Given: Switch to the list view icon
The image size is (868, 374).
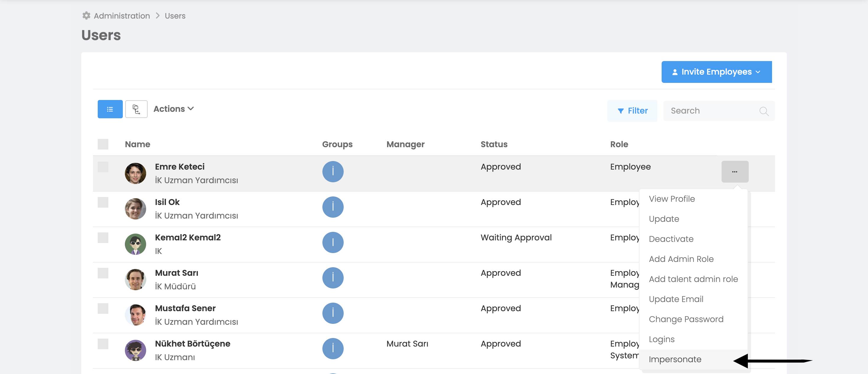Looking at the screenshot, I should [x=110, y=109].
